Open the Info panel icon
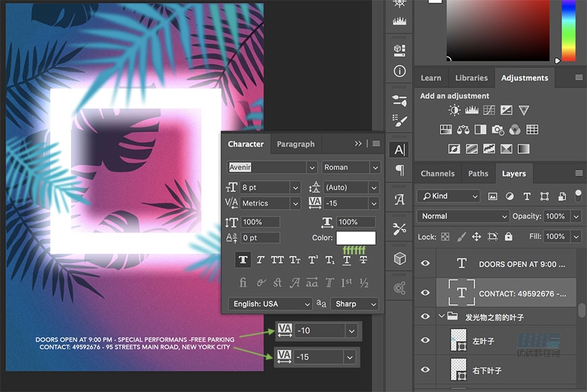The width and height of the screenshot is (587, 392). 400,71
